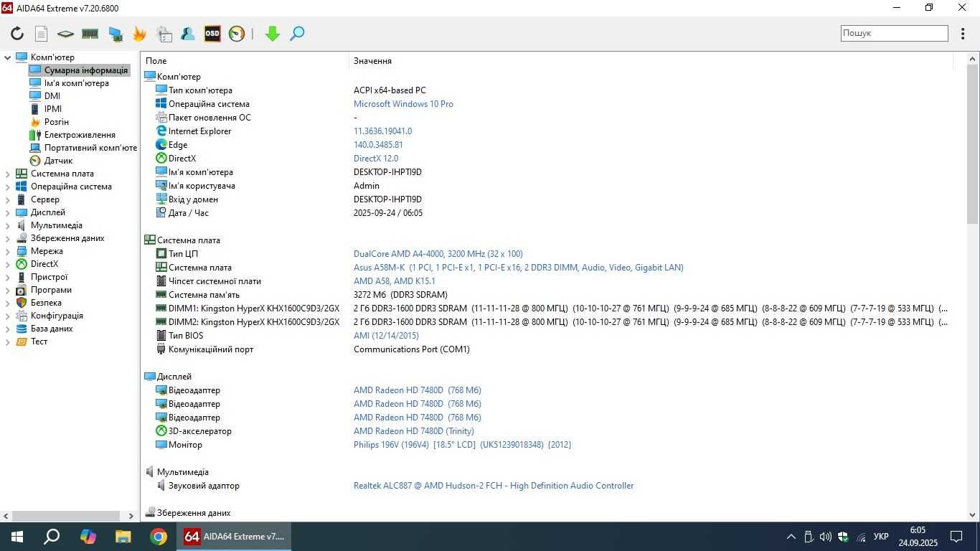Image resolution: width=980 pixels, height=551 pixels.
Task: Open DualCore AMD A4-4000 CPU link
Action: pyautogui.click(x=438, y=254)
